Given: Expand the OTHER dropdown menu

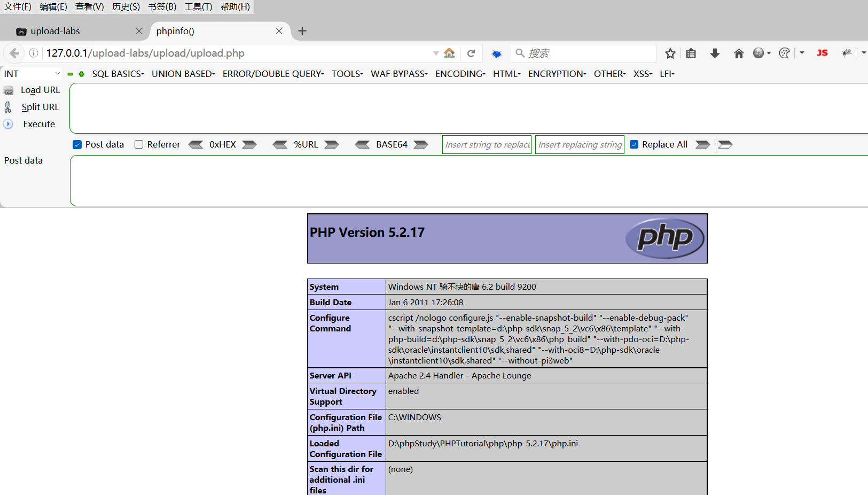Looking at the screenshot, I should (609, 74).
